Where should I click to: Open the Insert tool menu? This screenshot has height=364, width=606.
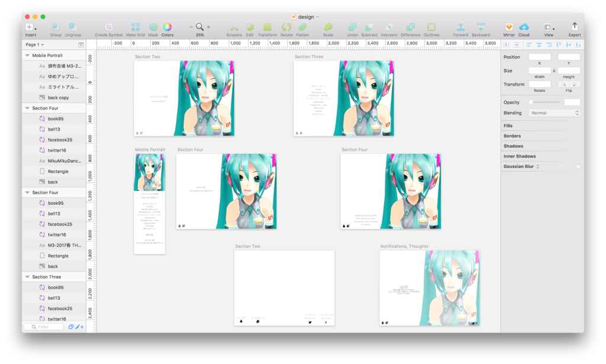pyautogui.click(x=31, y=27)
